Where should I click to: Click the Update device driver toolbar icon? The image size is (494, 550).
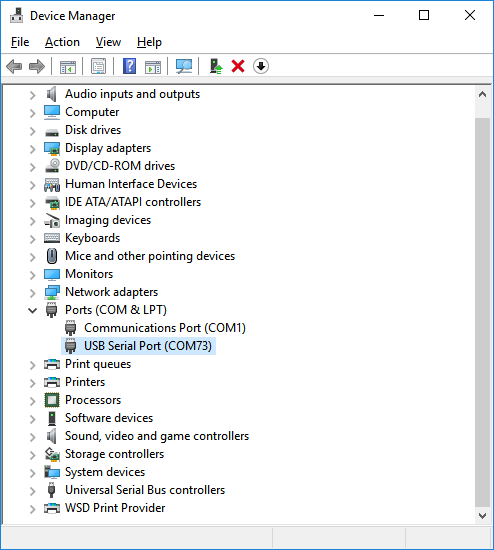coord(216,66)
